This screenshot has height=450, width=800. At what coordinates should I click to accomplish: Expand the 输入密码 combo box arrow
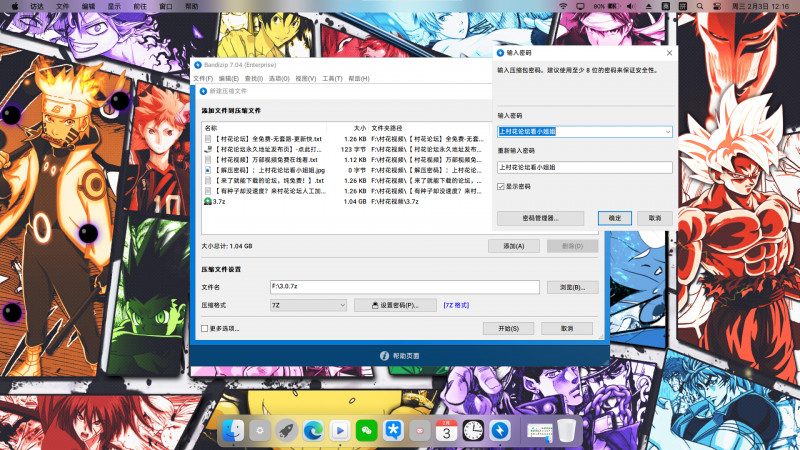(x=667, y=131)
